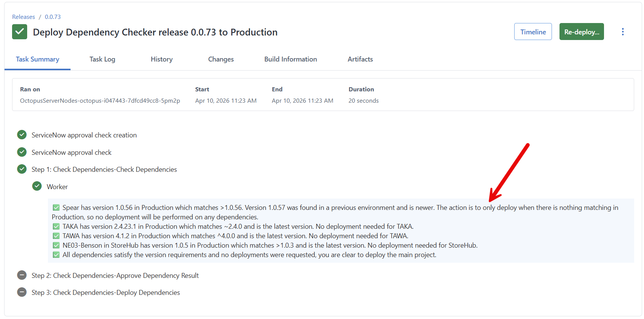644x319 pixels.
Task: Click skipped icon for Step 2 Approve Dependency Result
Action: pyautogui.click(x=22, y=275)
